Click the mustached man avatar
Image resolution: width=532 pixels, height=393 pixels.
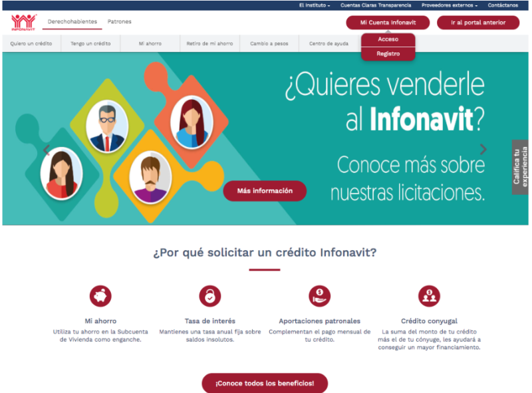tap(150, 177)
